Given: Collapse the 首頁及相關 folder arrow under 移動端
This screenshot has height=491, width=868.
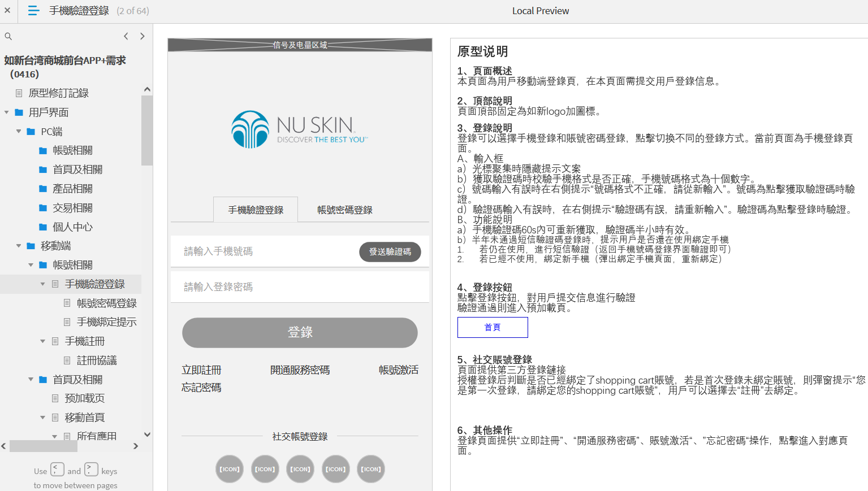Looking at the screenshot, I should [x=31, y=380].
